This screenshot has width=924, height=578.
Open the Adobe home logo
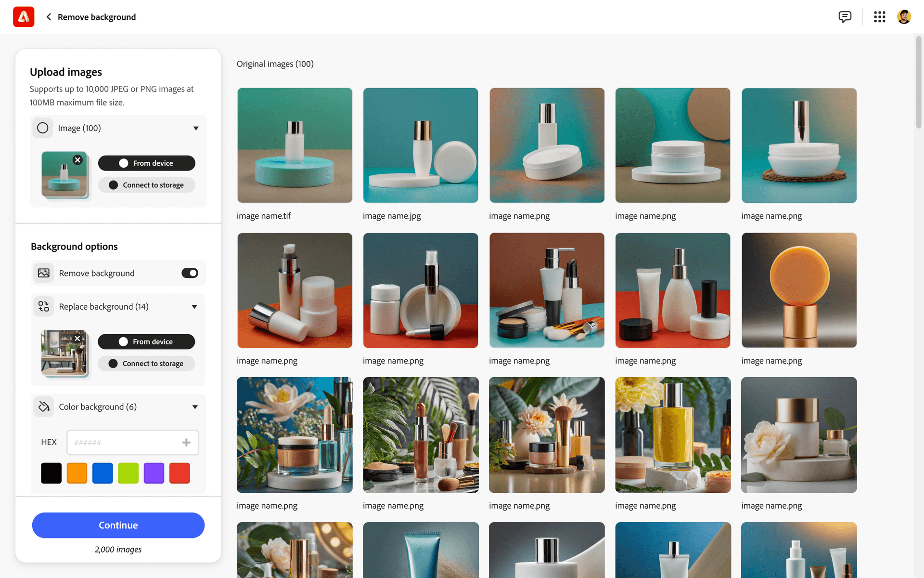pos(24,17)
